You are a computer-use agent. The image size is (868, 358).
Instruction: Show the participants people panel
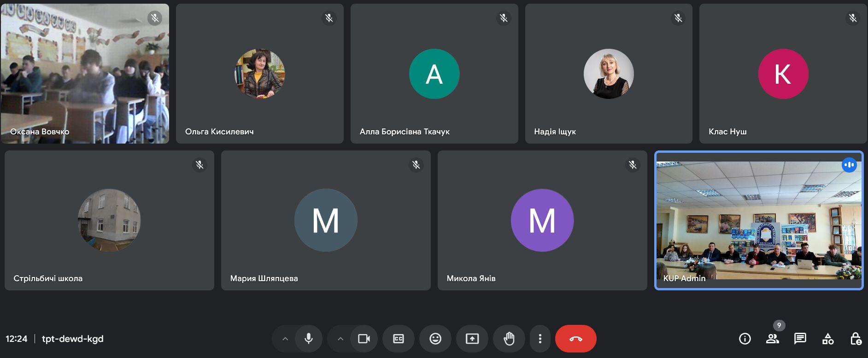[x=772, y=339]
